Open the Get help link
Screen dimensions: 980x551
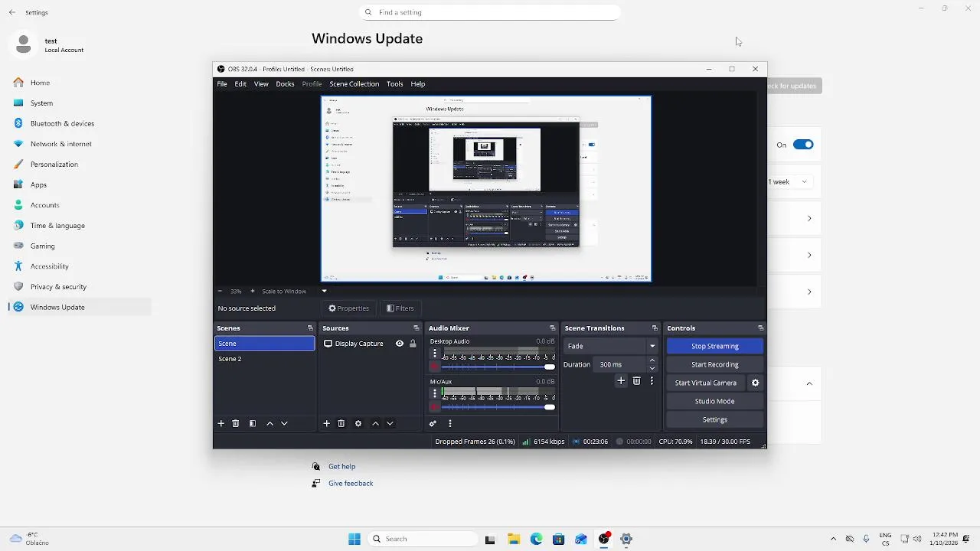coord(341,466)
